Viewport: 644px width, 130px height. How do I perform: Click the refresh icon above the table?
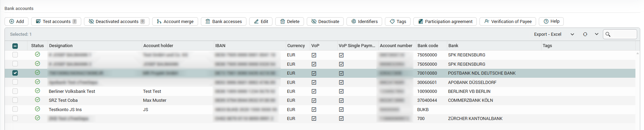(585, 34)
